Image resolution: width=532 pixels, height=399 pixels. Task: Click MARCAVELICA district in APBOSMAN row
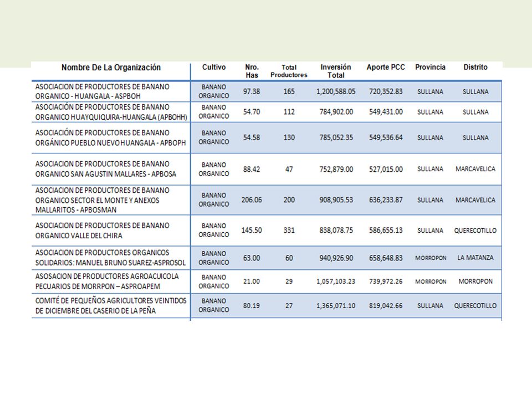tap(475, 200)
